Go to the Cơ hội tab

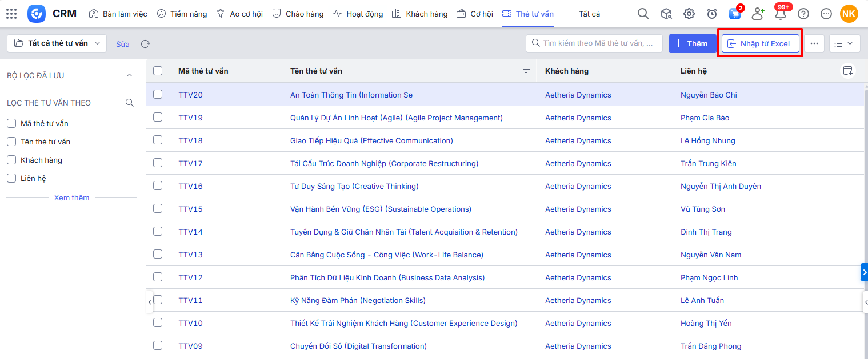click(x=475, y=14)
